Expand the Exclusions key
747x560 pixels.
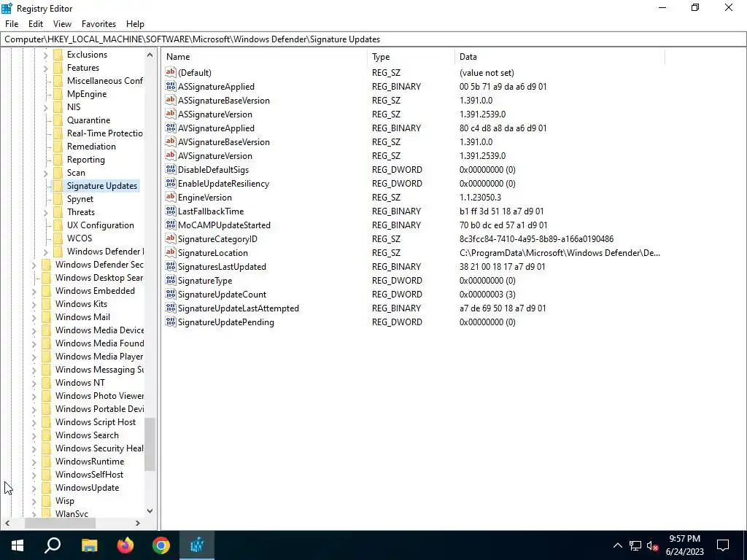[46, 55]
